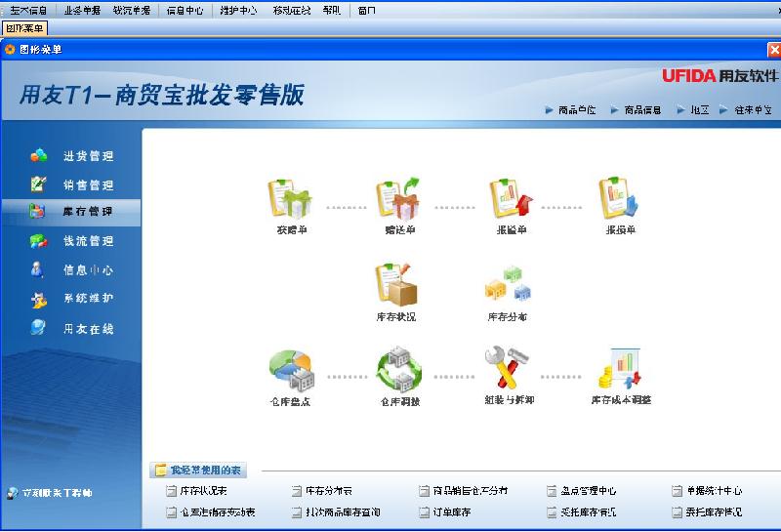
Task: Open the 组装与拆卸 assembly tools icon
Action: pos(508,369)
